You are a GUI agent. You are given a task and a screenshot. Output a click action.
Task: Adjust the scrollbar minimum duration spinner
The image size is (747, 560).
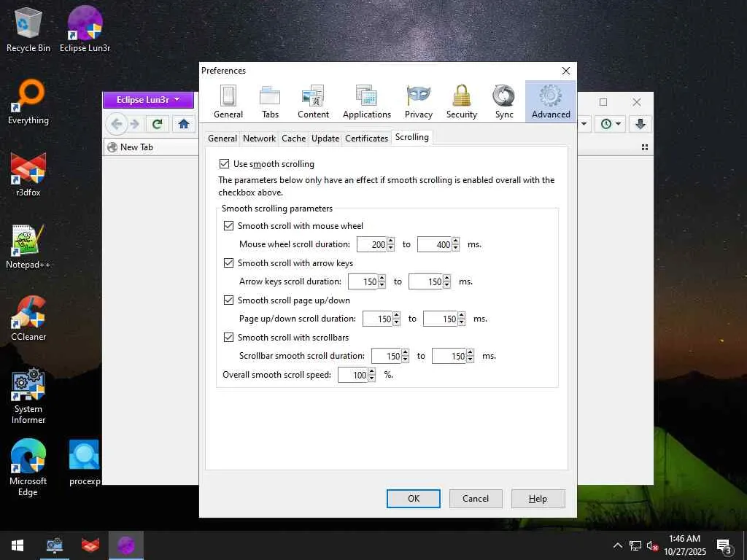405,356
